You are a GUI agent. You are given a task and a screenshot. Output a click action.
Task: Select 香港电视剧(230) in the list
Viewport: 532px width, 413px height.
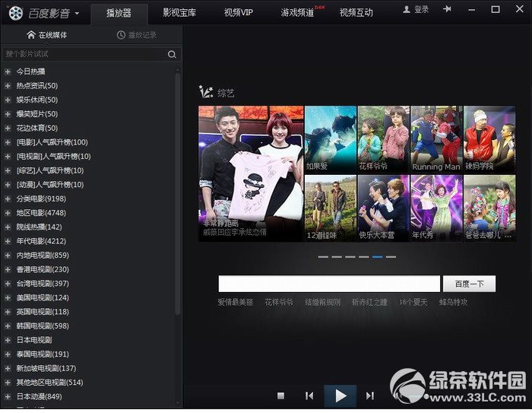coord(43,269)
